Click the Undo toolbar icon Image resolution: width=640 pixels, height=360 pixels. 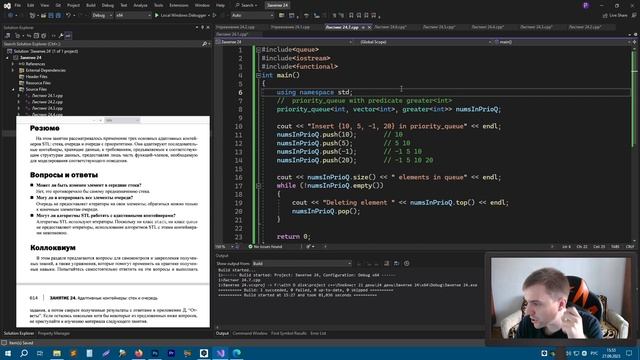tap(69, 16)
